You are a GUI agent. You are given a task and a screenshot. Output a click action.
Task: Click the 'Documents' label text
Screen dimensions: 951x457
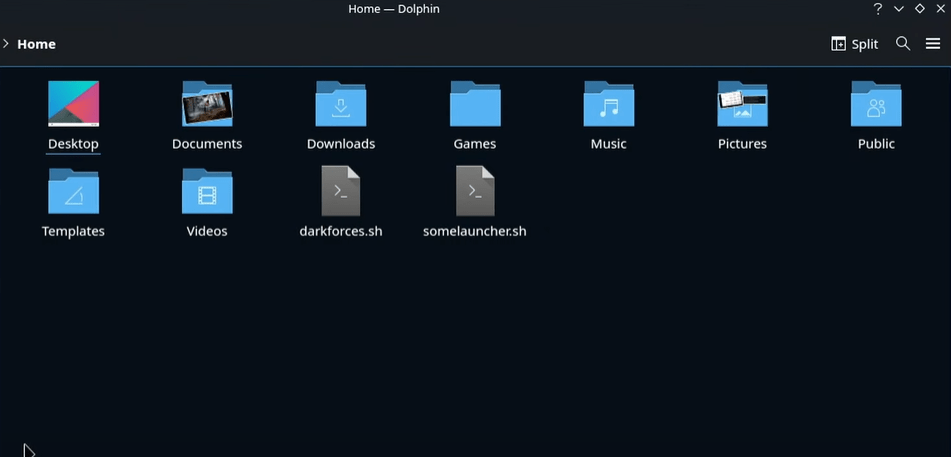[x=207, y=144]
